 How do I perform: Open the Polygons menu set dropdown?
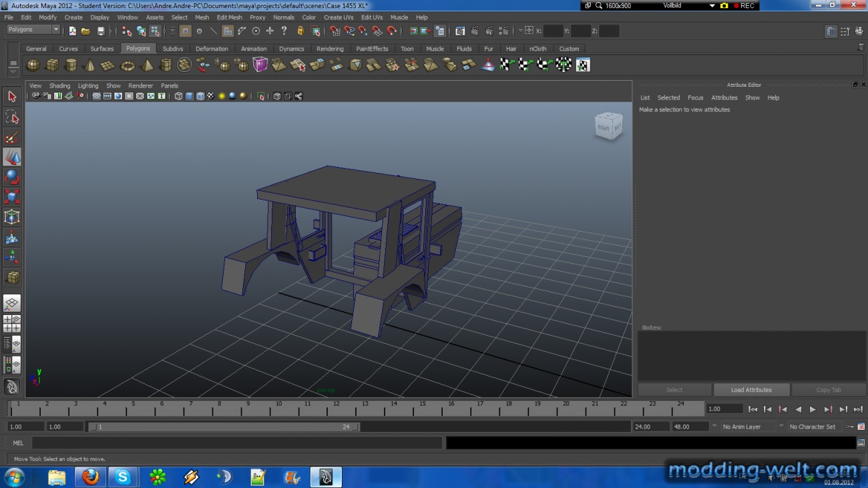click(x=33, y=30)
